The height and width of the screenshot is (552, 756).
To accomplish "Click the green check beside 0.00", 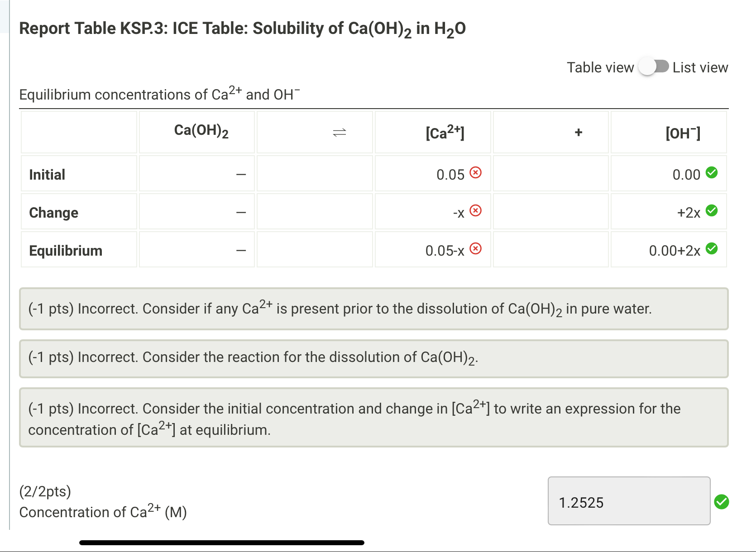I will coord(712,172).
